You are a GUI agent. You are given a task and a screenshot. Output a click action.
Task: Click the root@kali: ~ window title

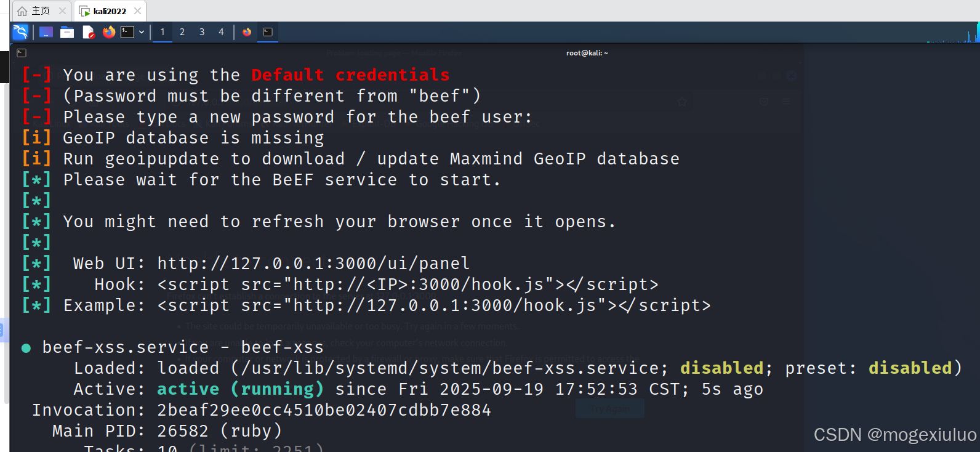(x=587, y=53)
